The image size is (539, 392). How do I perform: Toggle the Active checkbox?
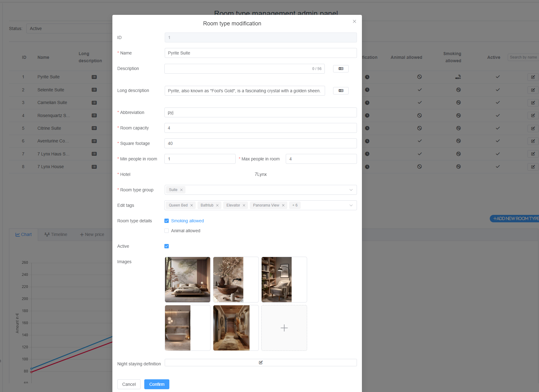point(167,246)
